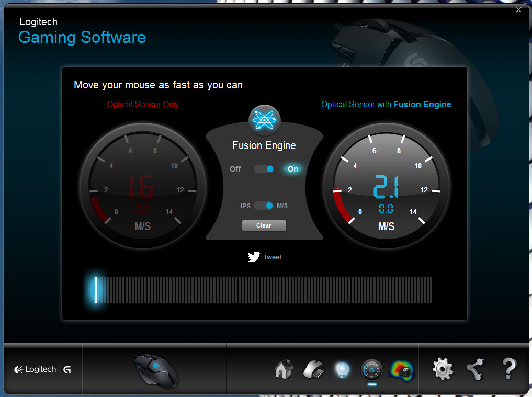Image resolution: width=532 pixels, height=397 pixels.
Task: Click the Logitech G logo
Action: [x=43, y=369]
